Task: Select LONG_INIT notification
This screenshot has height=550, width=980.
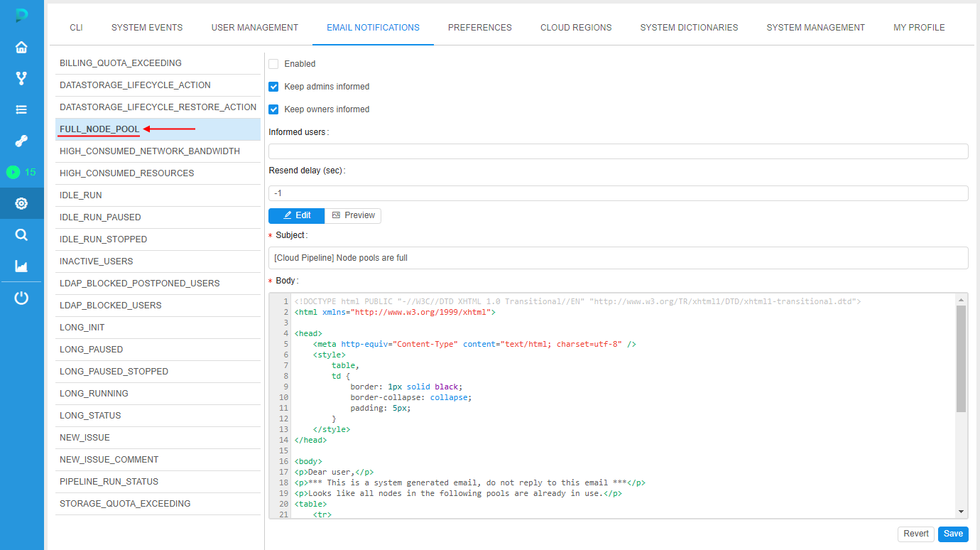Action: (x=158, y=328)
